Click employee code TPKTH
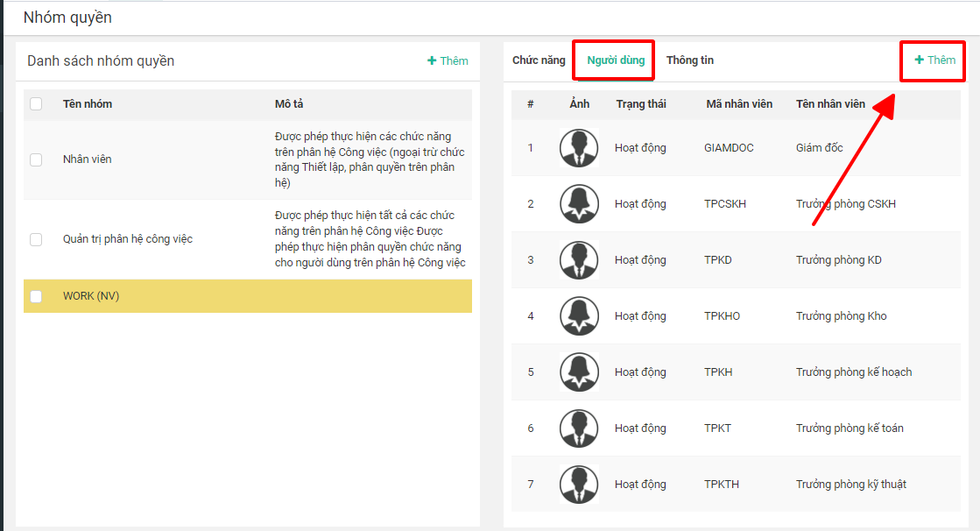Viewport: 980px width, 531px height. coord(722,485)
